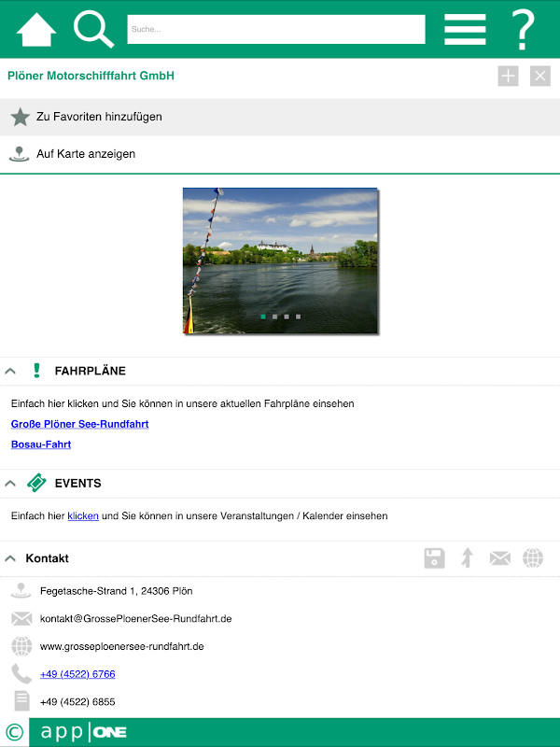Click the magnifying glass search icon

(x=94, y=30)
